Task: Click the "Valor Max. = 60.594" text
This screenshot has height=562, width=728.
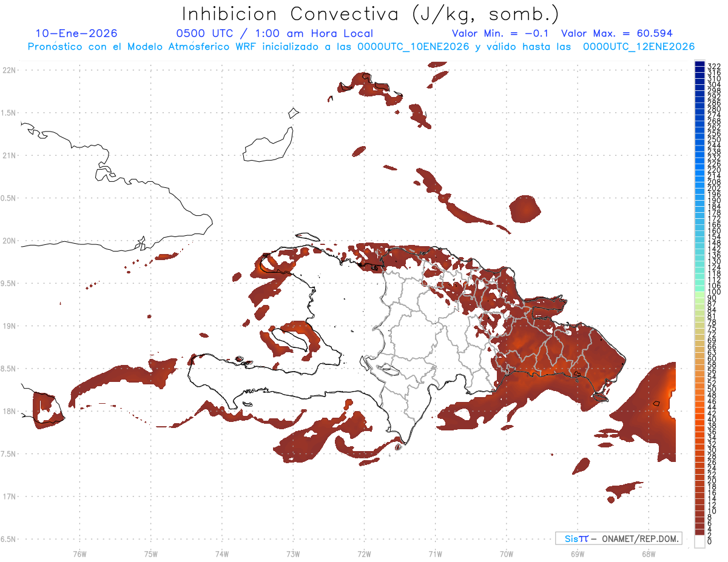Action: tap(617, 33)
